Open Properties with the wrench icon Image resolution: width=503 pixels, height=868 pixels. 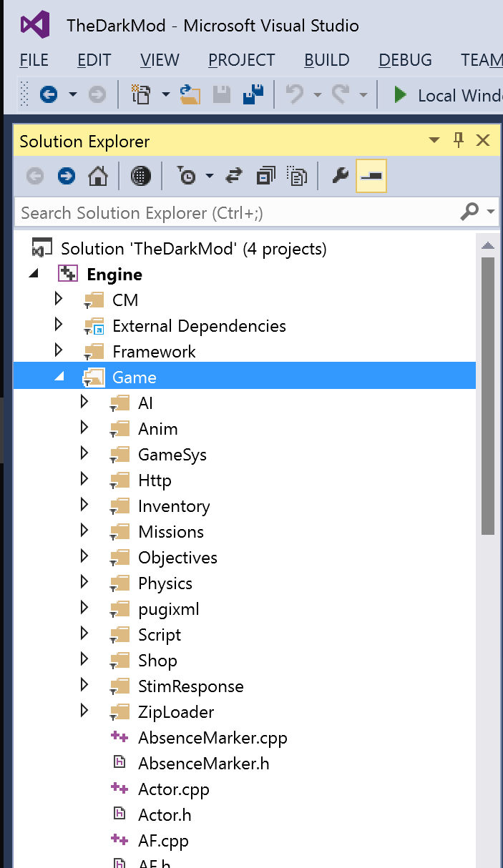[x=341, y=177]
